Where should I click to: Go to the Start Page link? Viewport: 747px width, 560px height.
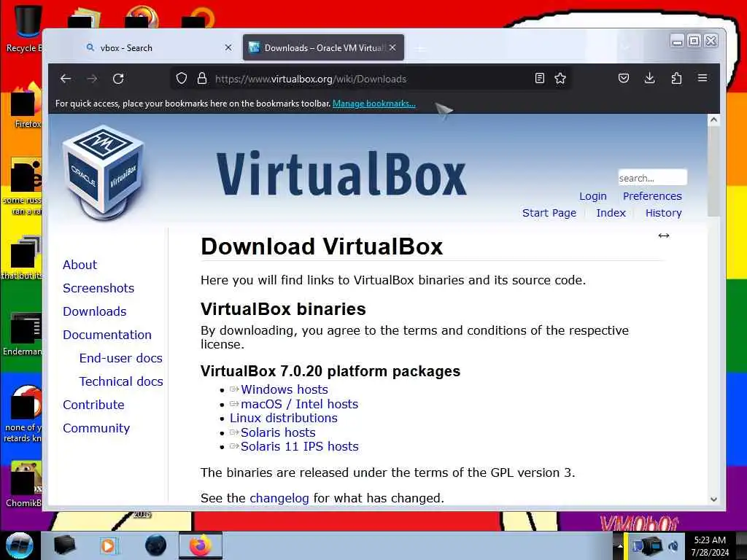coord(549,213)
